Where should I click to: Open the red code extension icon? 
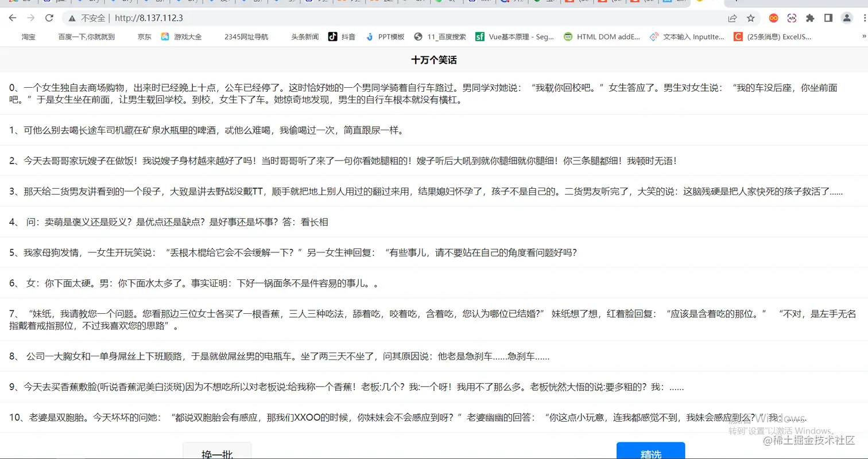[792, 18]
